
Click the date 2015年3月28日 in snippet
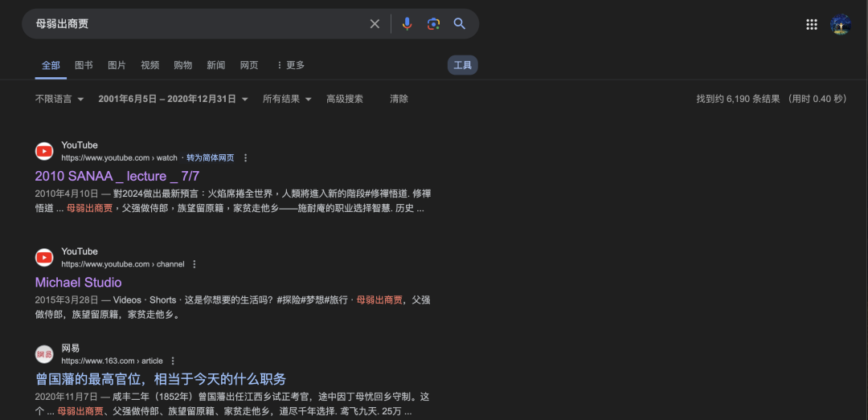(67, 300)
